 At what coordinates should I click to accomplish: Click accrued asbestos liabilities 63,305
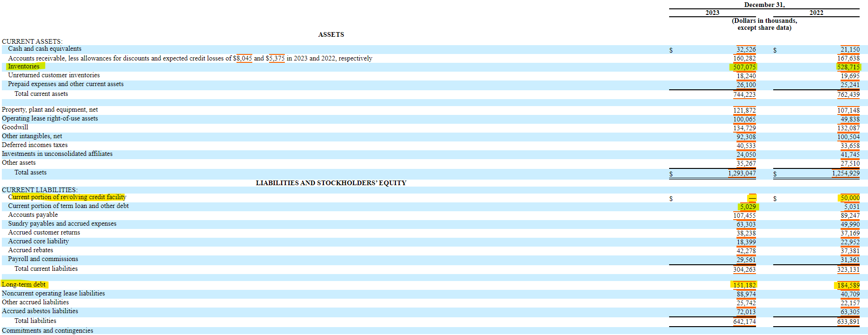[850, 312]
